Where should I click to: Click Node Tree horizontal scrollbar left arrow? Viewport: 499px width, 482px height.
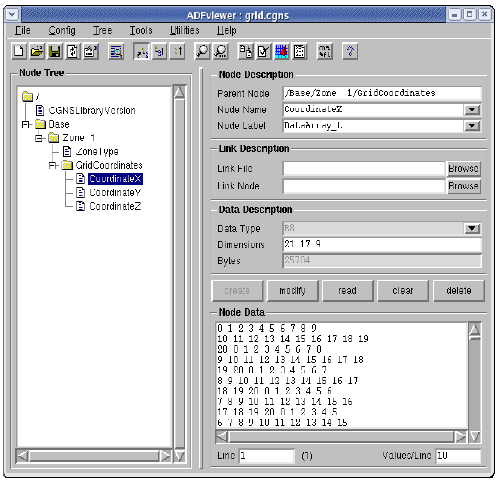click(23, 456)
